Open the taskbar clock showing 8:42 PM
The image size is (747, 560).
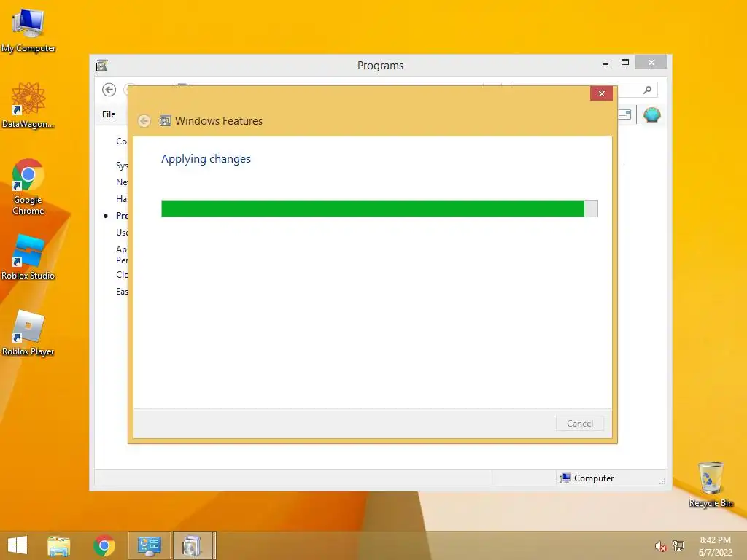pos(715,546)
